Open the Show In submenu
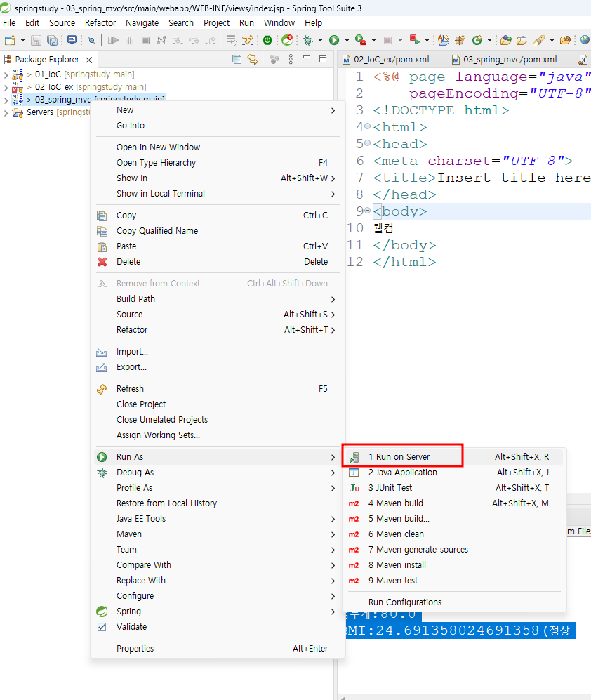591x700 pixels. coord(218,178)
